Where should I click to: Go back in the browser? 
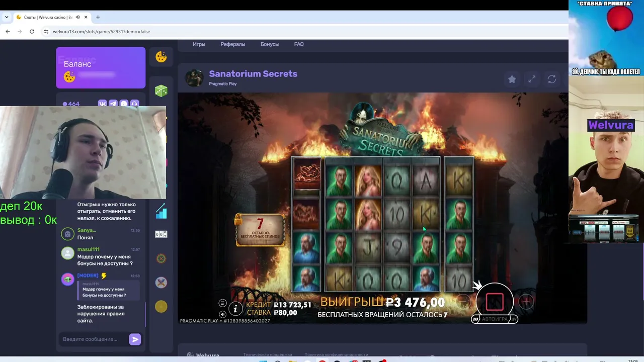coord(8,31)
